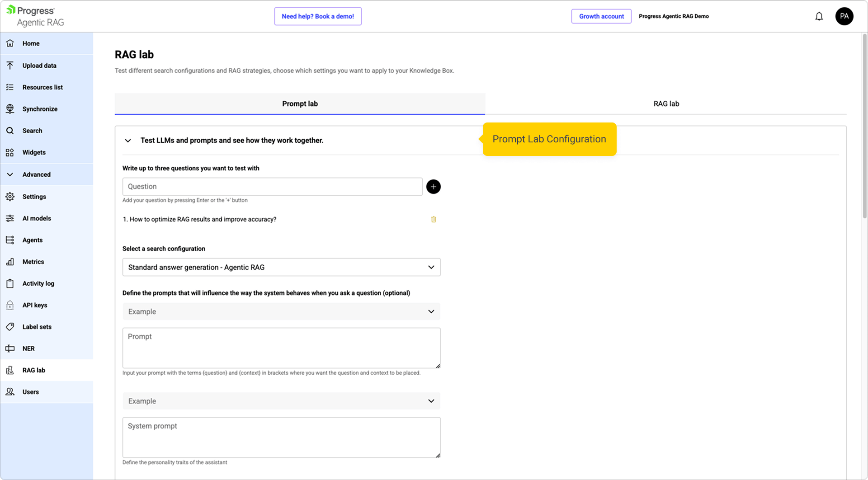Open the Example dropdown above Prompt field
Viewport: 868px width, 480px height.
pos(281,312)
